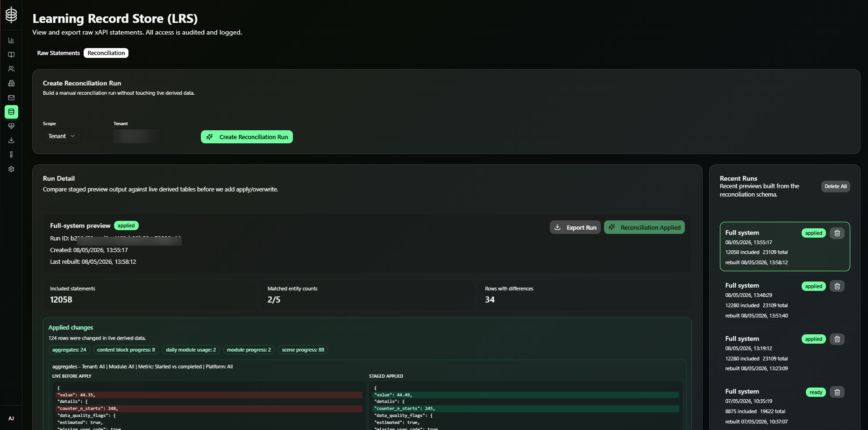Click the applied badge beside Full-system preview

126,226
